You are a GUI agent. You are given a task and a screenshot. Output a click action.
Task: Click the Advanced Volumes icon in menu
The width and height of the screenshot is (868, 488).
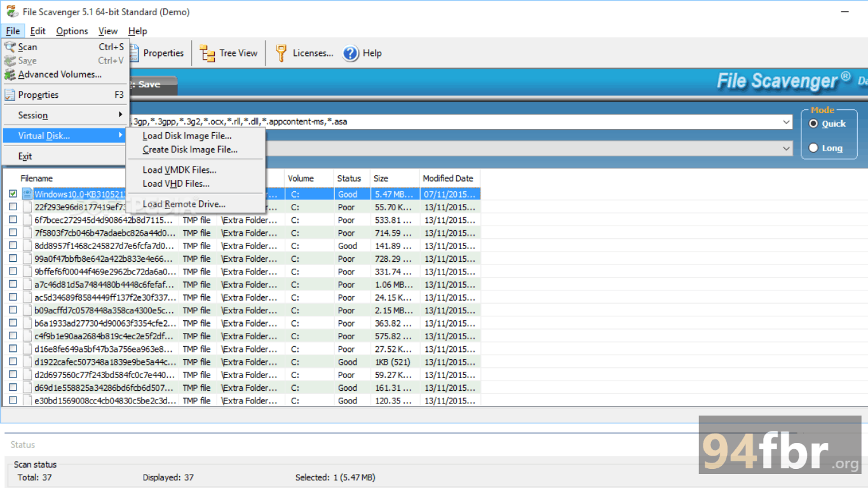[10, 74]
